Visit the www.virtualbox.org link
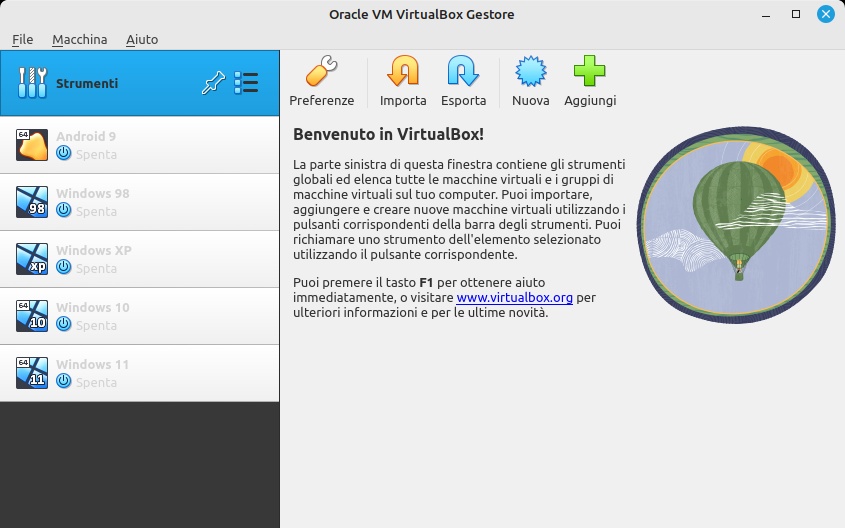This screenshot has width=845, height=528. (514, 297)
